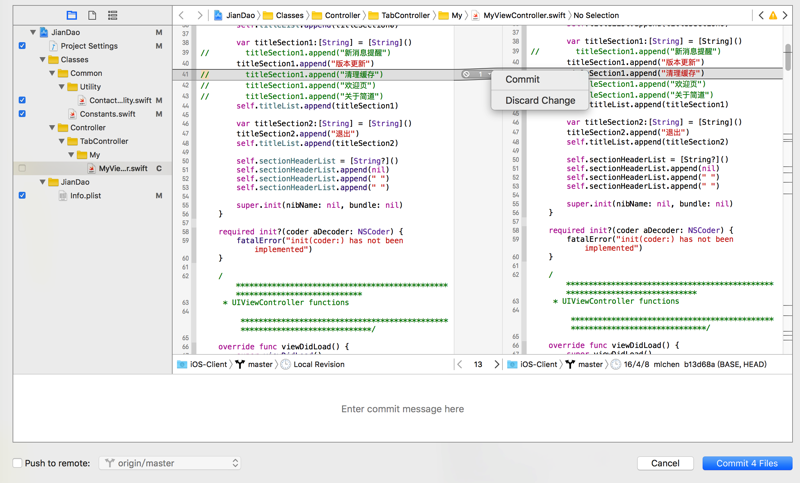The width and height of the screenshot is (800, 483).
Task: Choose Discard Change from the popup menu
Action: 540,100
